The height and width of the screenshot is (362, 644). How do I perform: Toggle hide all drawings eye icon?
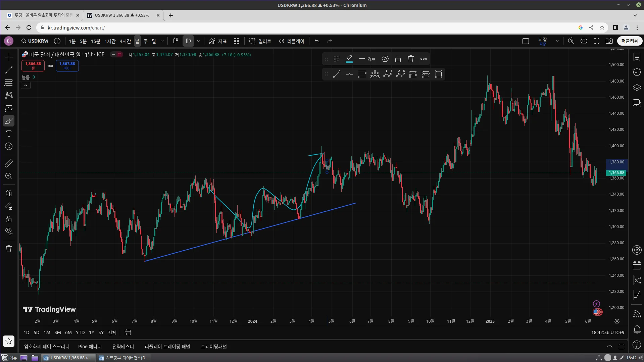tap(9, 231)
